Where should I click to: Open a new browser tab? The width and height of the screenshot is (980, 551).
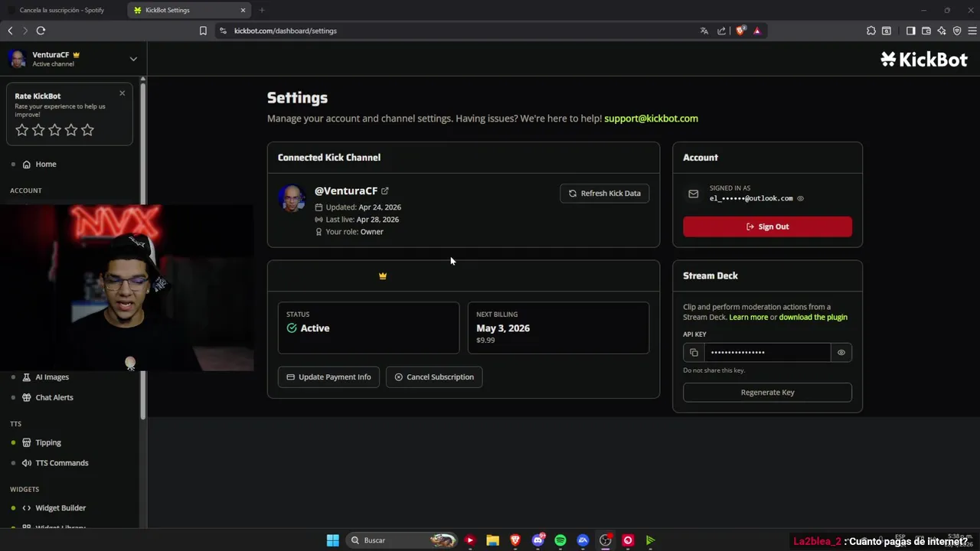click(x=262, y=10)
